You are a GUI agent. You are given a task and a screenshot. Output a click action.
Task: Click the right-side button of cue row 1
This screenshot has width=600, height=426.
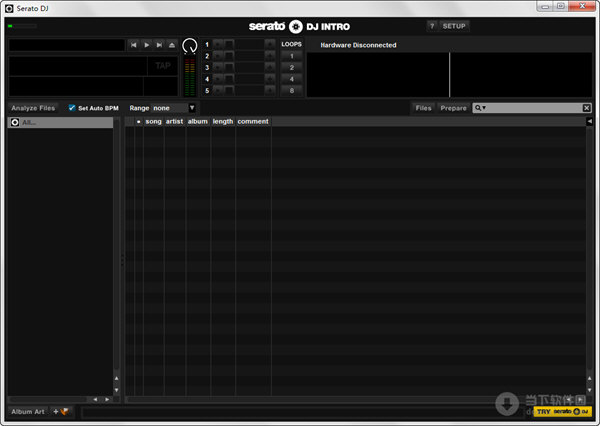point(270,44)
